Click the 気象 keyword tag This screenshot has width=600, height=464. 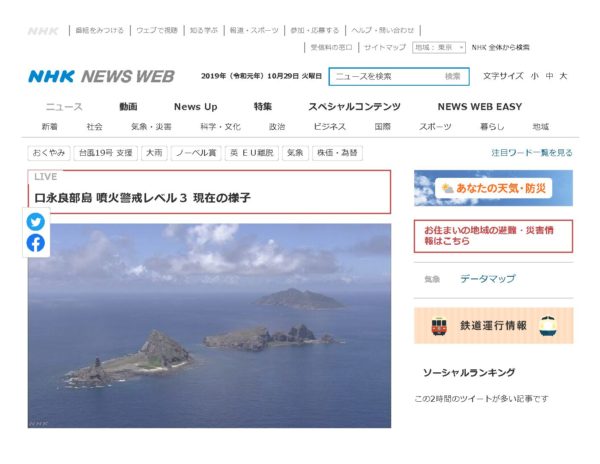[295, 153]
